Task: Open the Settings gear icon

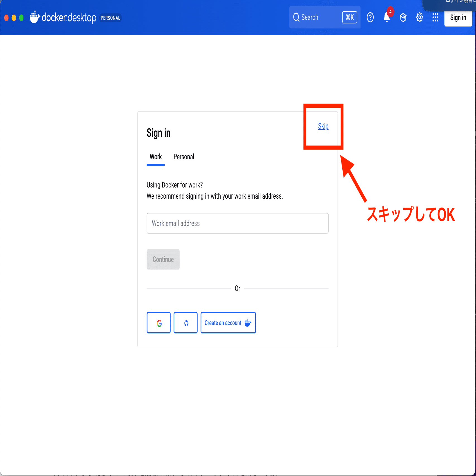Action: [419, 18]
